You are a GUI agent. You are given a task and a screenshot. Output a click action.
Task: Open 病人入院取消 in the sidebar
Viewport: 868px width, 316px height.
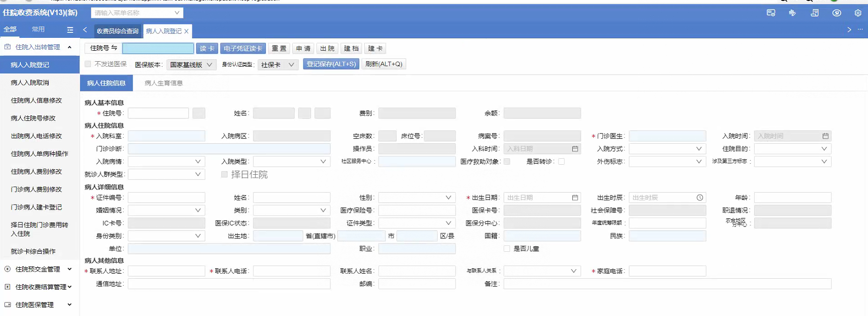tap(30, 83)
